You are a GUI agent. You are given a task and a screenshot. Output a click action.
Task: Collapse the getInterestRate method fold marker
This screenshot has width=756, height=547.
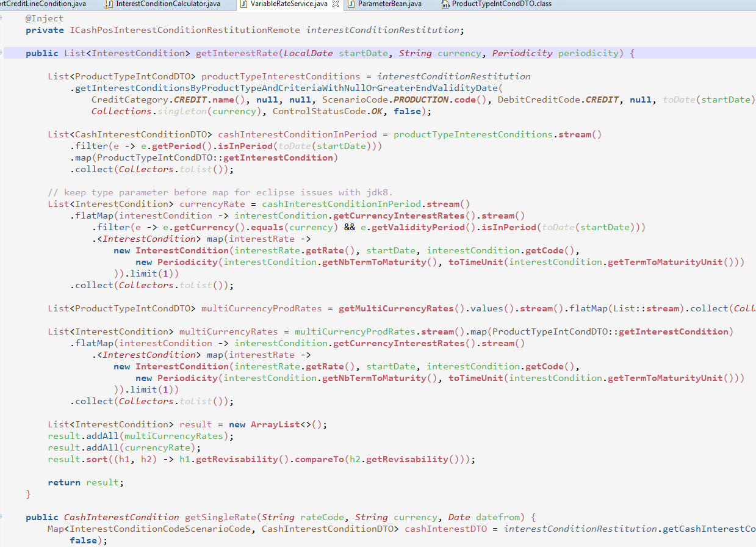point(2,53)
